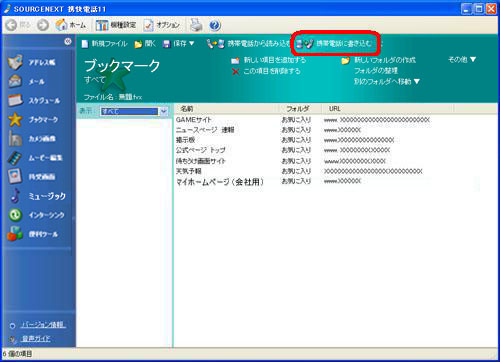The height and width of the screenshot is (362, 500).
Task: Click the folder cell of GAMEサイト row
Action: coord(296,119)
